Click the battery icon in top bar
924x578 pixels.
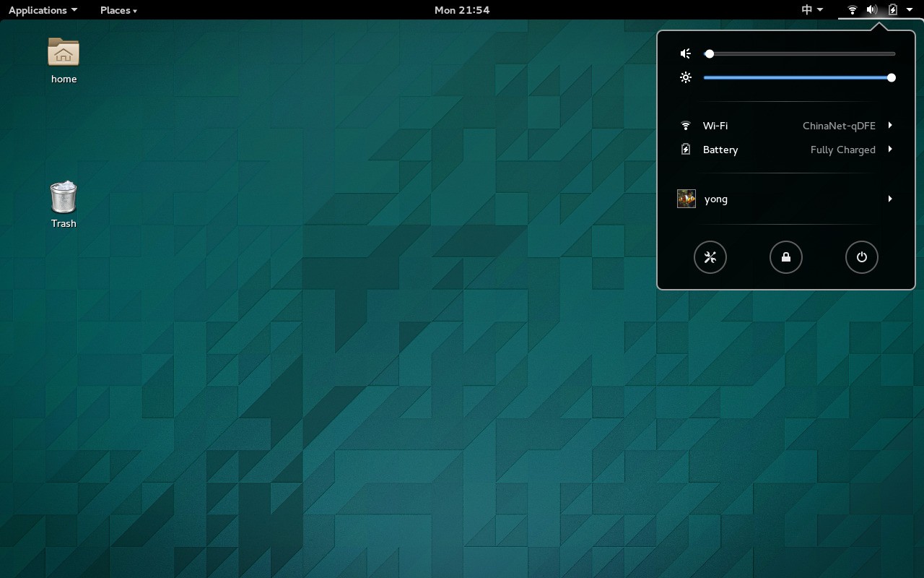pos(892,9)
